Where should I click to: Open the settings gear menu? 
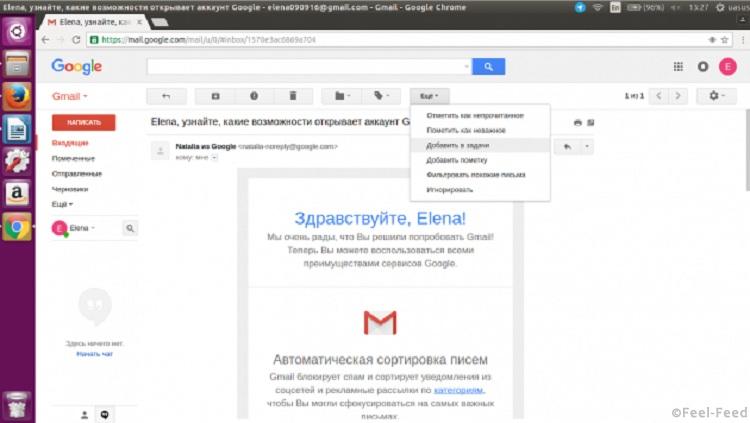click(x=717, y=96)
